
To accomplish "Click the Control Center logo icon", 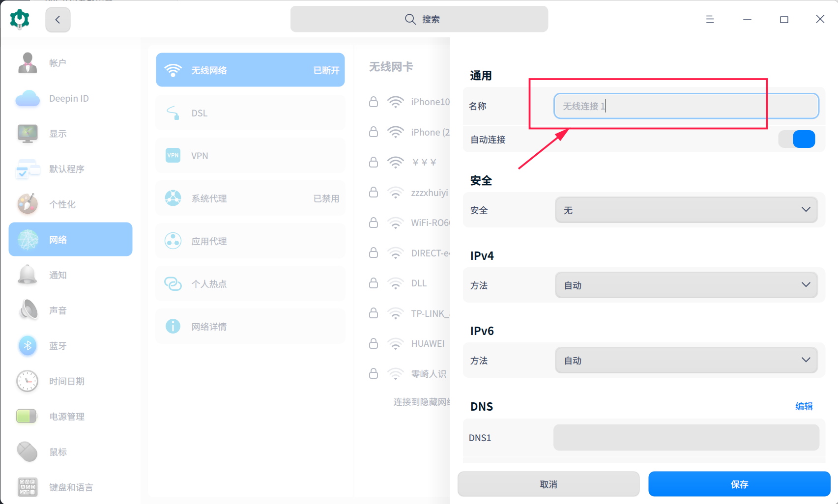I will (20, 19).
